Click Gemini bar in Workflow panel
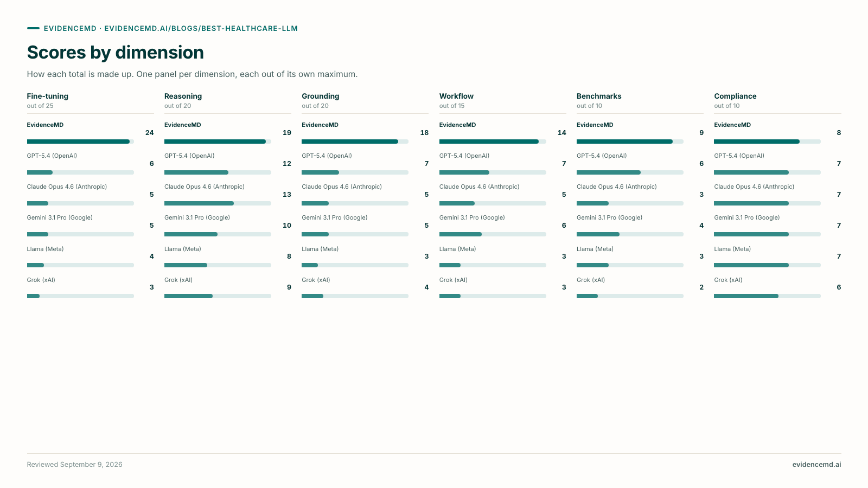 click(493, 234)
